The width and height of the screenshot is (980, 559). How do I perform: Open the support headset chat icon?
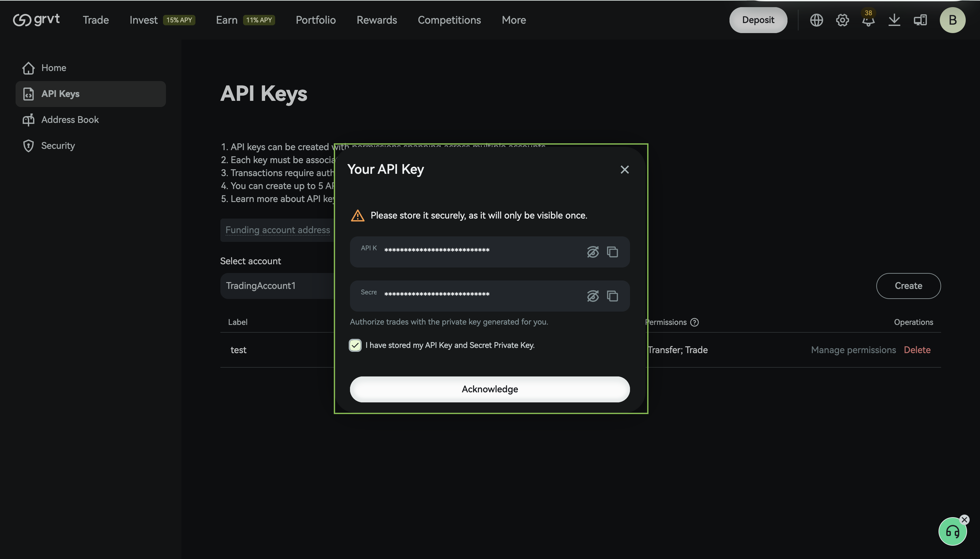pyautogui.click(x=952, y=532)
